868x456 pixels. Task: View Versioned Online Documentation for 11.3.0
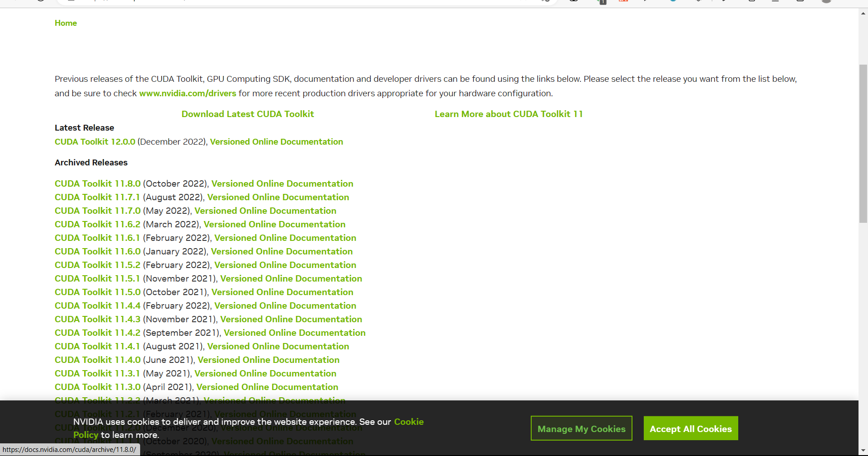tap(267, 387)
